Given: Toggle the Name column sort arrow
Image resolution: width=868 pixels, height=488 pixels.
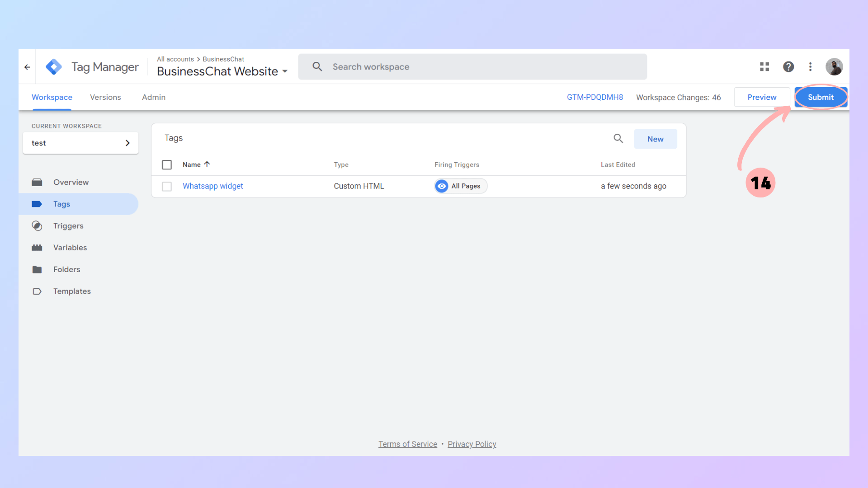Looking at the screenshot, I should pyautogui.click(x=208, y=164).
